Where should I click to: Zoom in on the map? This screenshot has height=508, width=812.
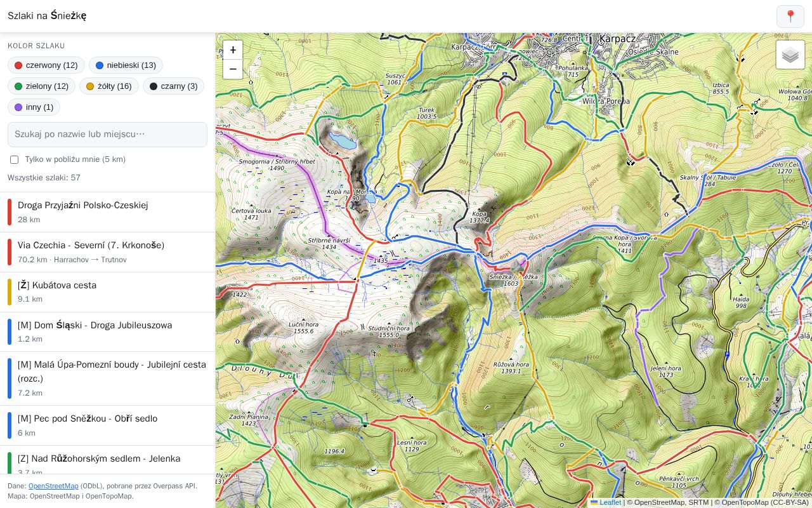tap(233, 50)
